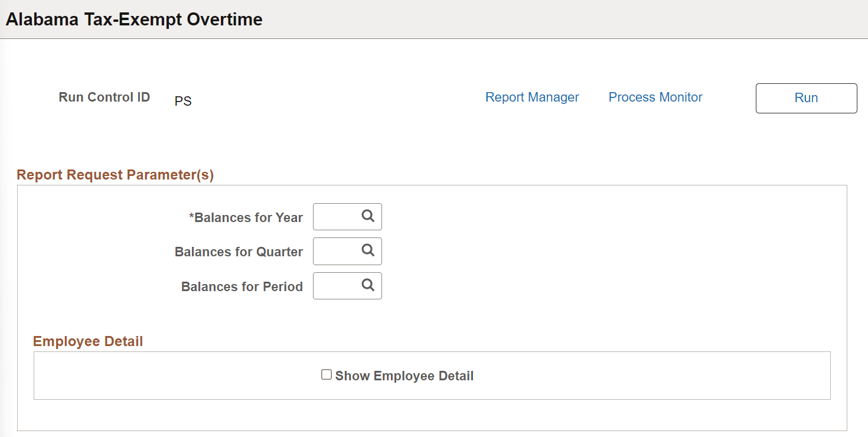Toggle the Show Employee Detail checkbox
This screenshot has width=868, height=437.
(x=327, y=374)
